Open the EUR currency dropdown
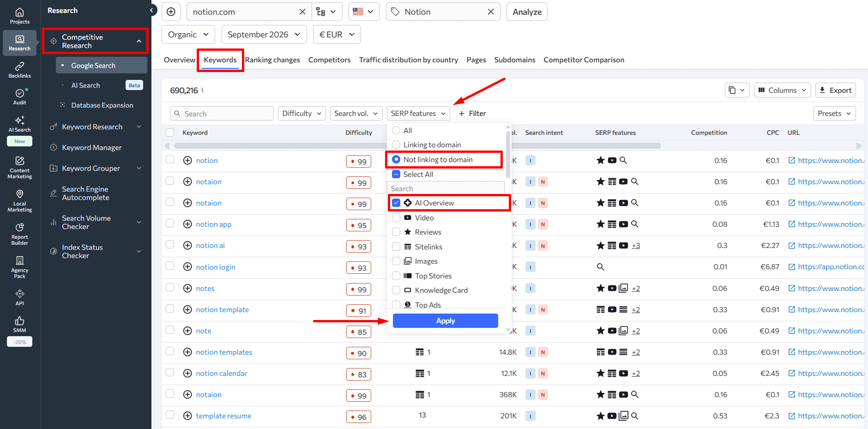This screenshot has height=429, width=868. tap(337, 35)
